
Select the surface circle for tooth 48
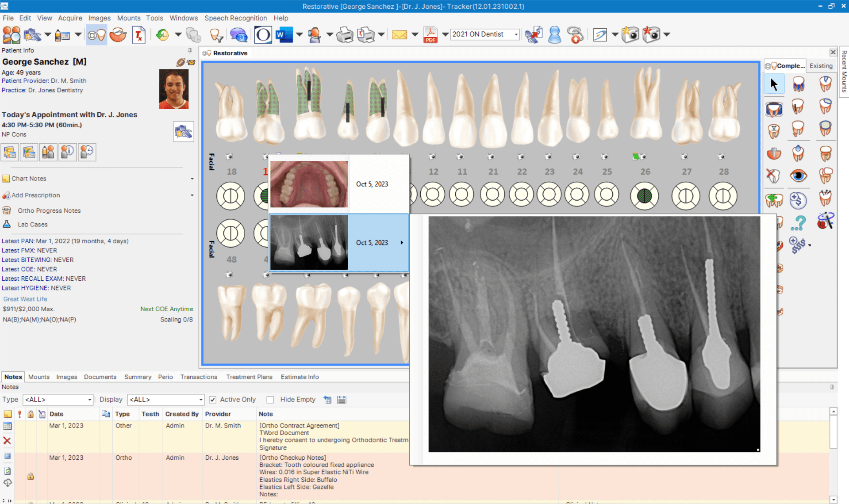(x=230, y=233)
